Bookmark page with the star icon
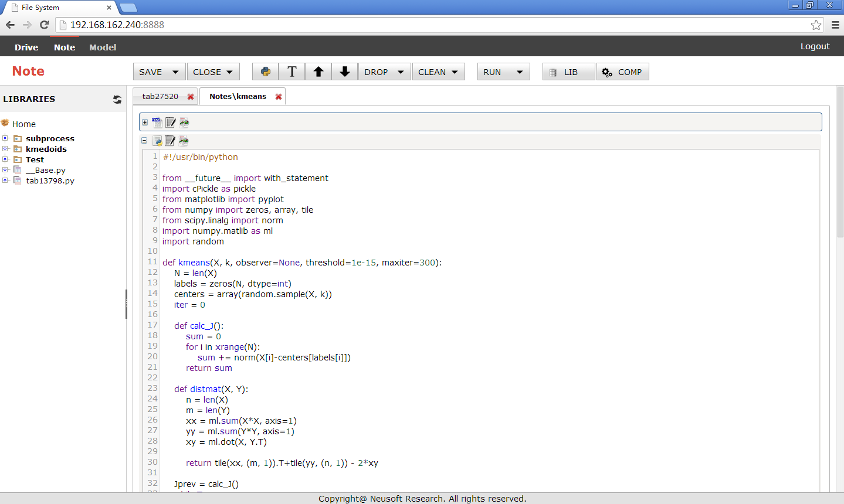The image size is (844, 504). pyautogui.click(x=816, y=25)
